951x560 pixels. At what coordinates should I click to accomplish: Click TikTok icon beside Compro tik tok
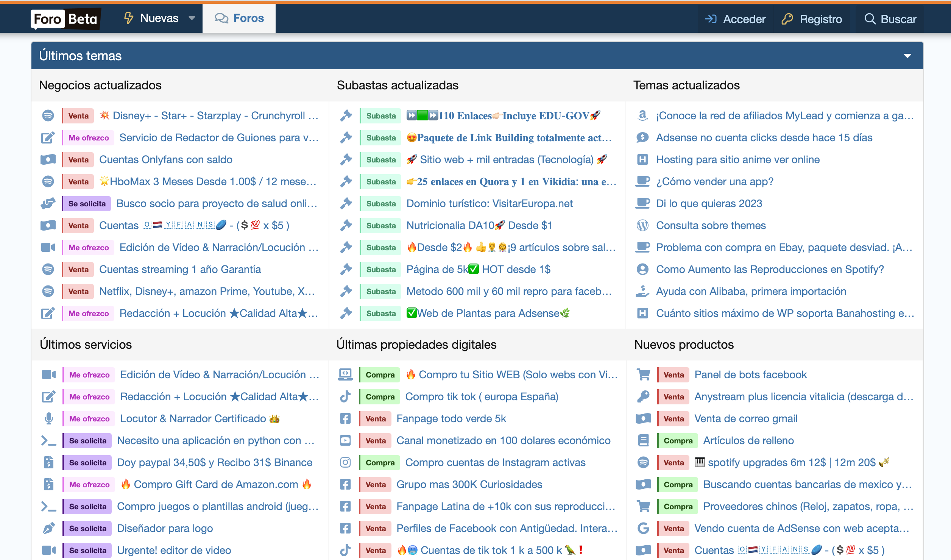[x=345, y=396]
